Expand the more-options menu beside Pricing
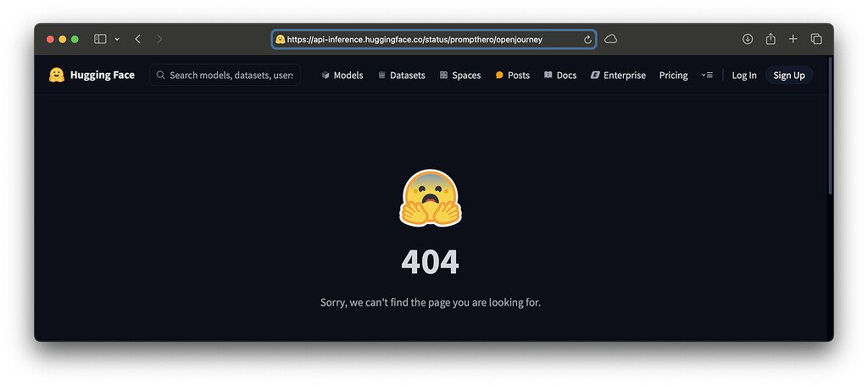 707,75
